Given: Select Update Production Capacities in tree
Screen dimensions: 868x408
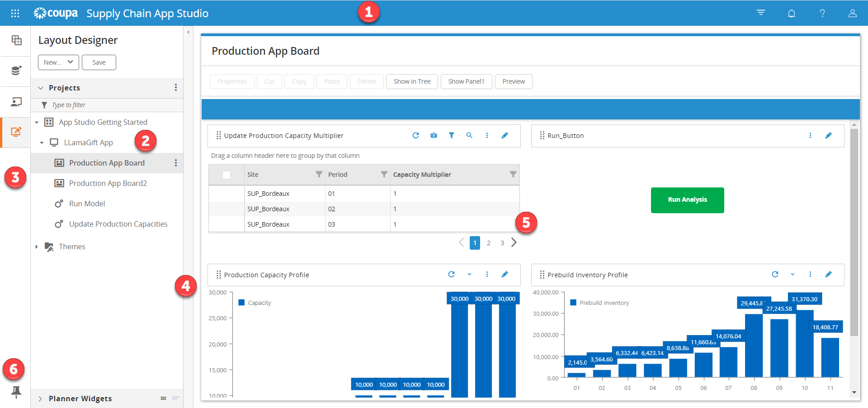Looking at the screenshot, I should click(x=118, y=224).
